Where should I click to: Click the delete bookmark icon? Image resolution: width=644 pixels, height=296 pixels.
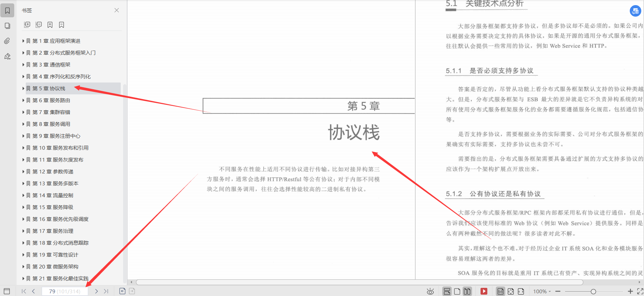pyautogui.click(x=61, y=24)
